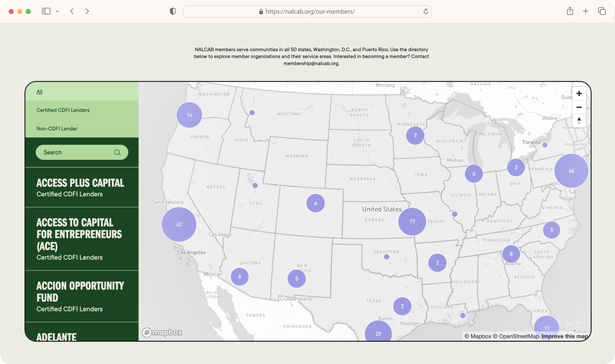Click the 46-member cluster near Pennsylvania
Image resolution: width=615 pixels, height=364 pixels.
click(x=571, y=171)
